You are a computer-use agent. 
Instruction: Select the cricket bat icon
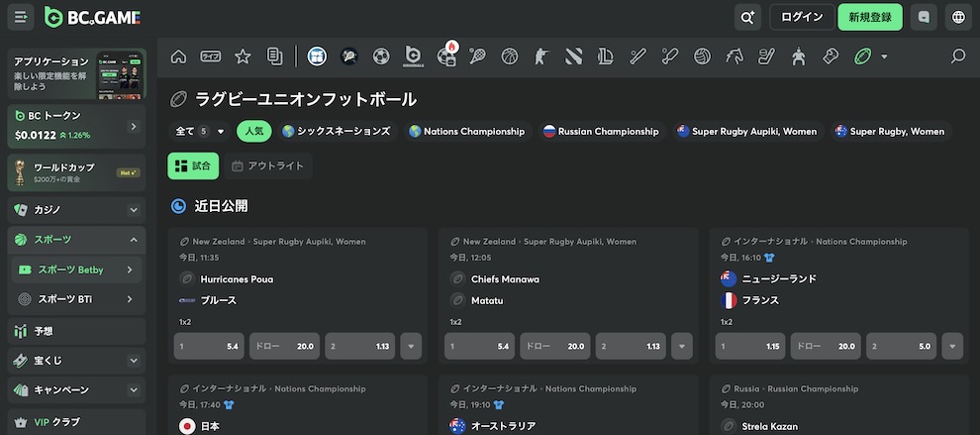tap(670, 56)
